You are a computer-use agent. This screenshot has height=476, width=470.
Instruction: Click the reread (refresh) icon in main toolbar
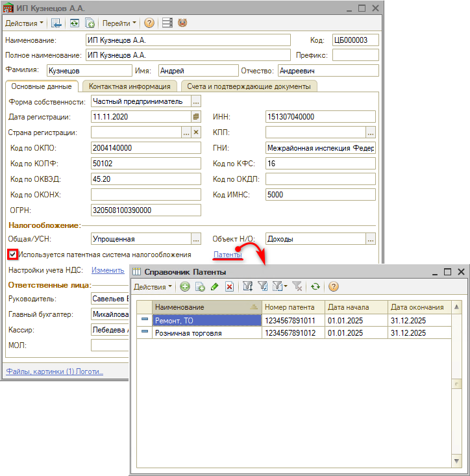point(75,23)
